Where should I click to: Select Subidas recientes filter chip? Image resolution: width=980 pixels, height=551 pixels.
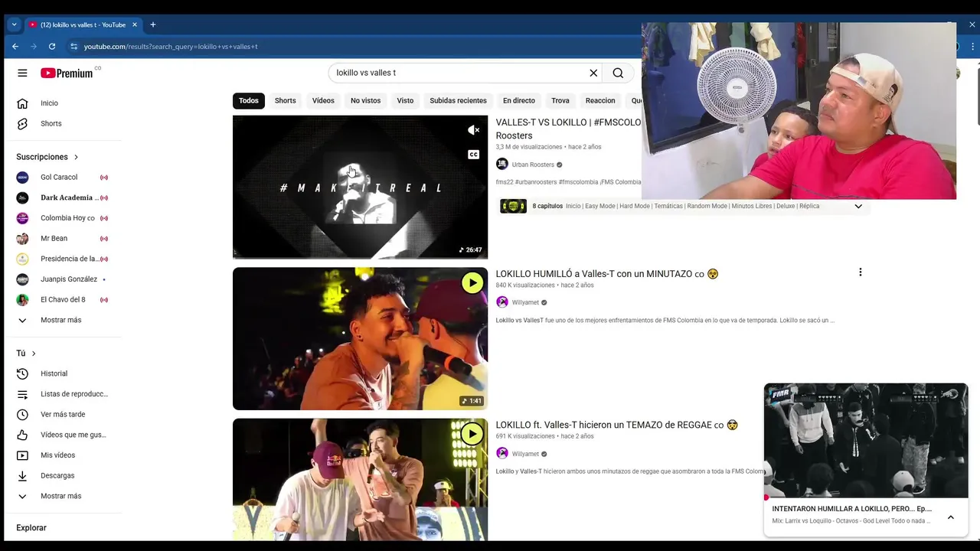(x=458, y=100)
